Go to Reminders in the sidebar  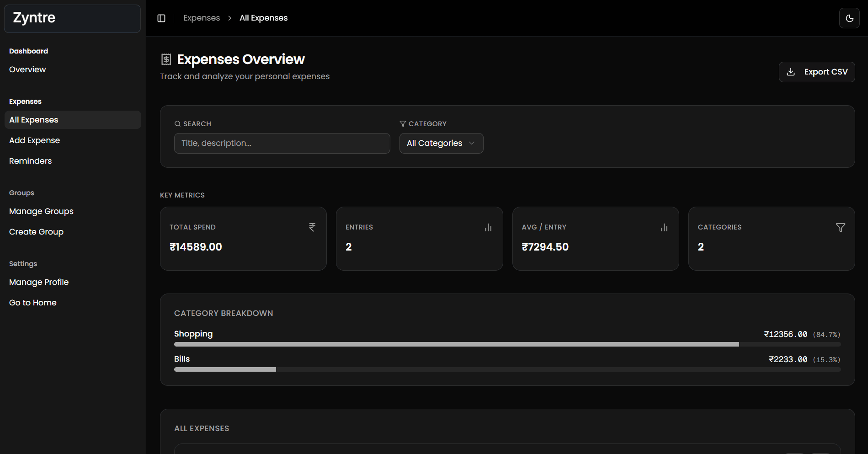coord(31,161)
